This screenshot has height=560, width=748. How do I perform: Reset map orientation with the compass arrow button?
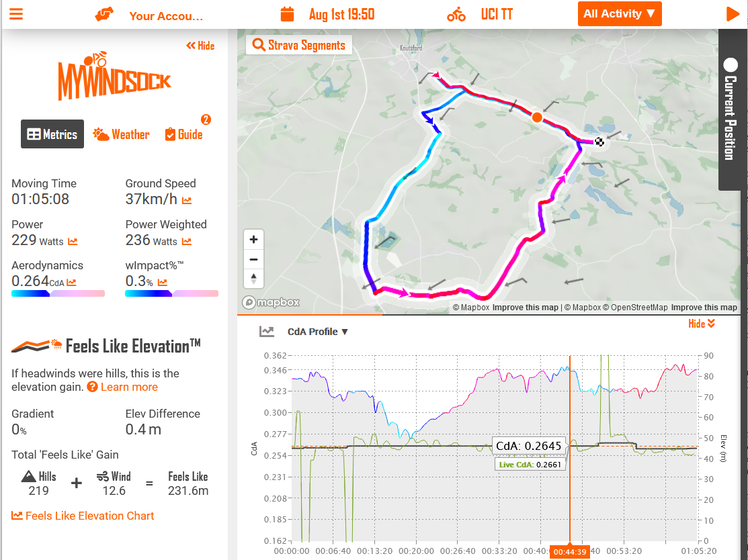[253, 279]
